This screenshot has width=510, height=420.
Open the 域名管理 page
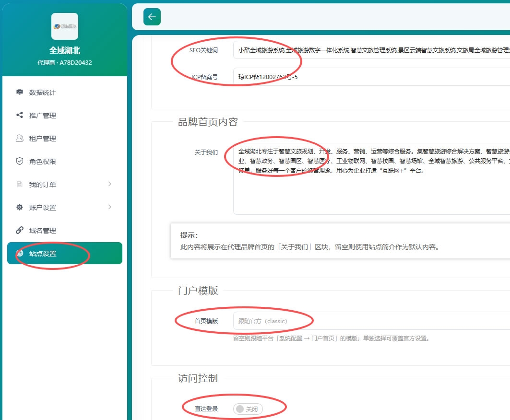65,231
